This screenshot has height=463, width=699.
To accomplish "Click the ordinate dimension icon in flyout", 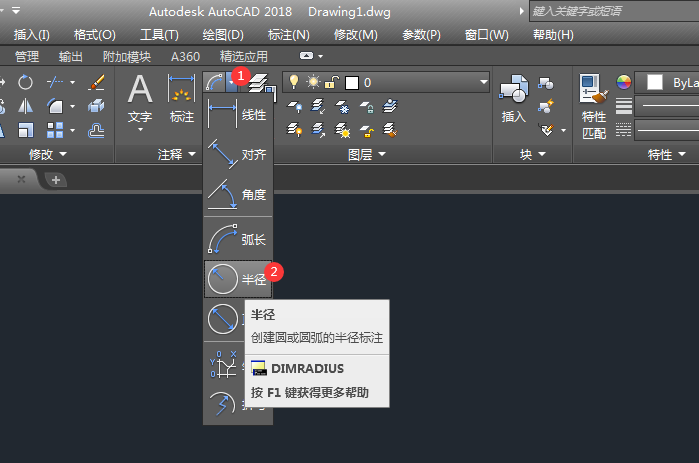I will coord(222,364).
